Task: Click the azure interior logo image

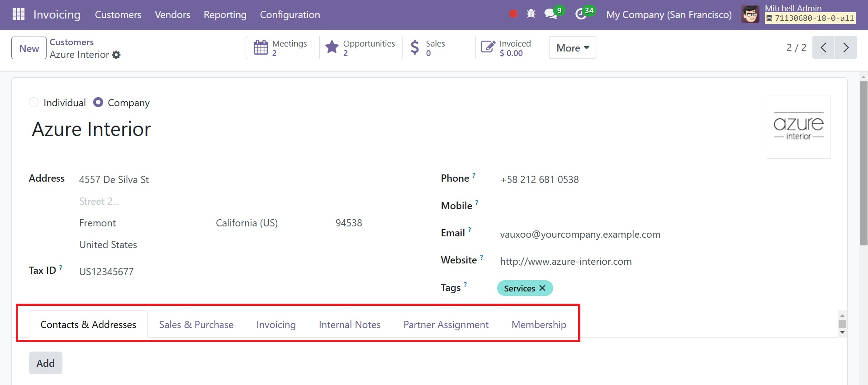Action: coord(798,127)
